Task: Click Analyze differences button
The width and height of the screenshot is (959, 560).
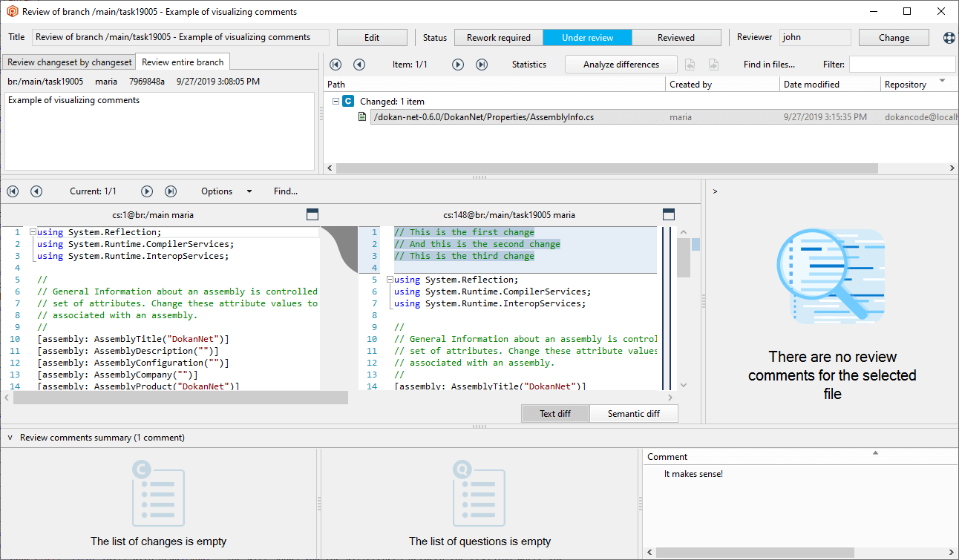Action: pyautogui.click(x=621, y=65)
